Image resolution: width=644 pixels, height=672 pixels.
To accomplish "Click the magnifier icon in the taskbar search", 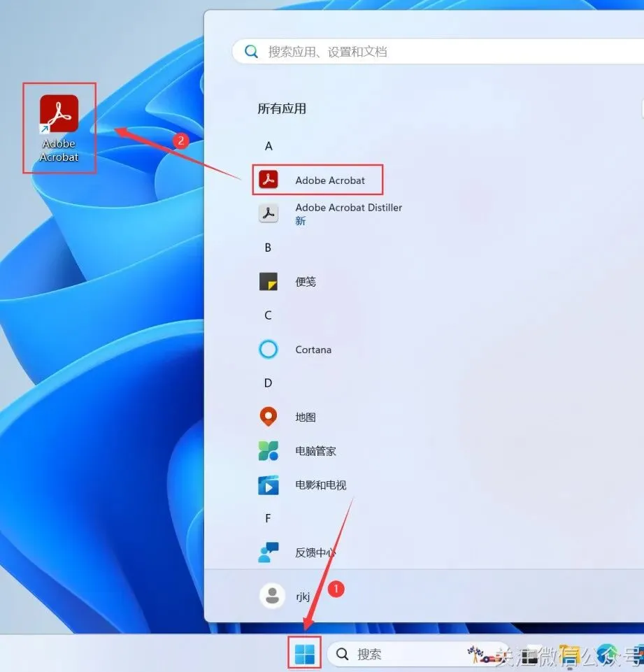I will 342,654.
